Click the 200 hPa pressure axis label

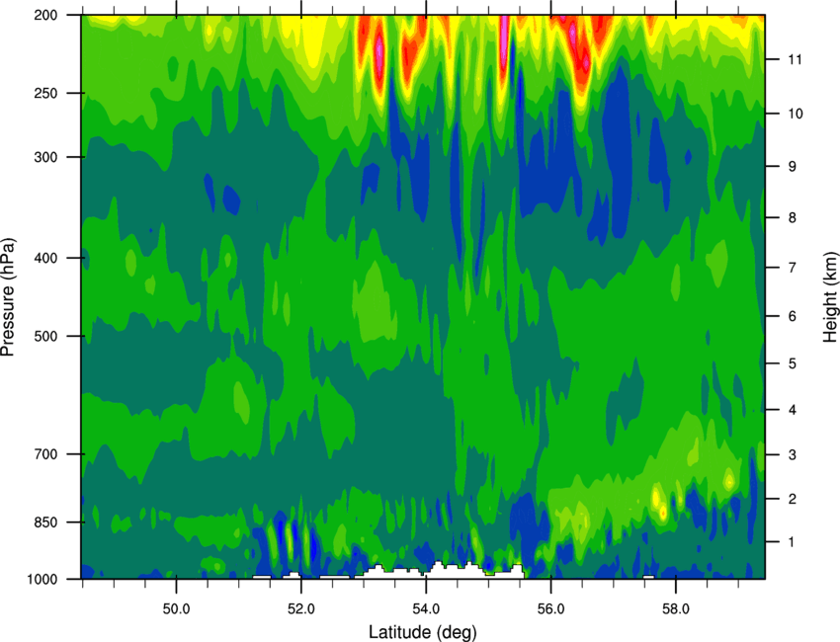coord(46,15)
